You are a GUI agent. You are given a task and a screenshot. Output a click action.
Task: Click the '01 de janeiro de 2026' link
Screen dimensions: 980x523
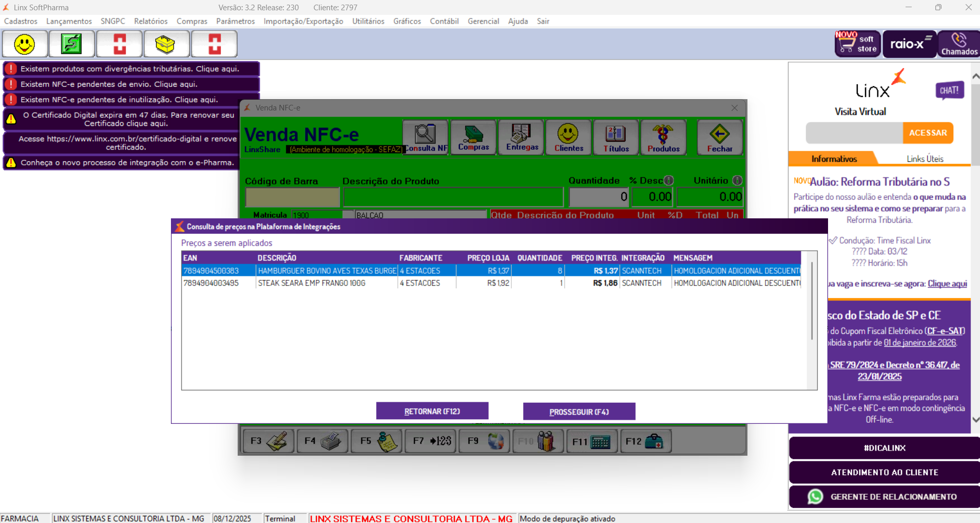920,343
